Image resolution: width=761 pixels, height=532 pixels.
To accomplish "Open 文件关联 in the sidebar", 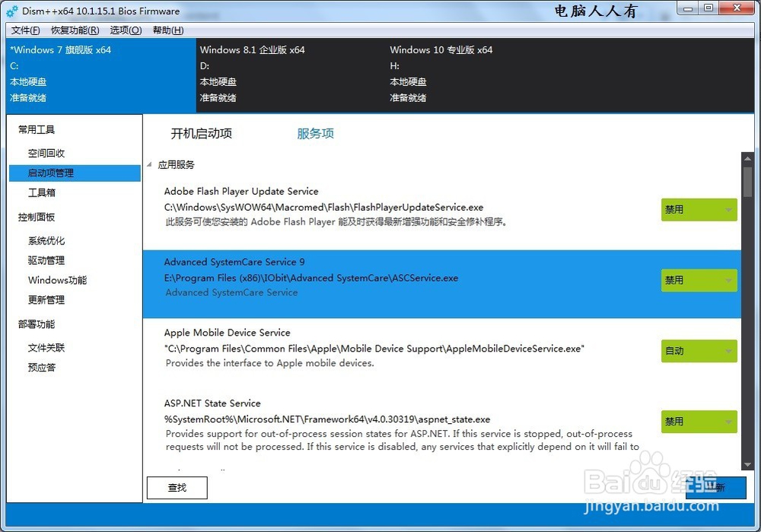I will (x=46, y=348).
